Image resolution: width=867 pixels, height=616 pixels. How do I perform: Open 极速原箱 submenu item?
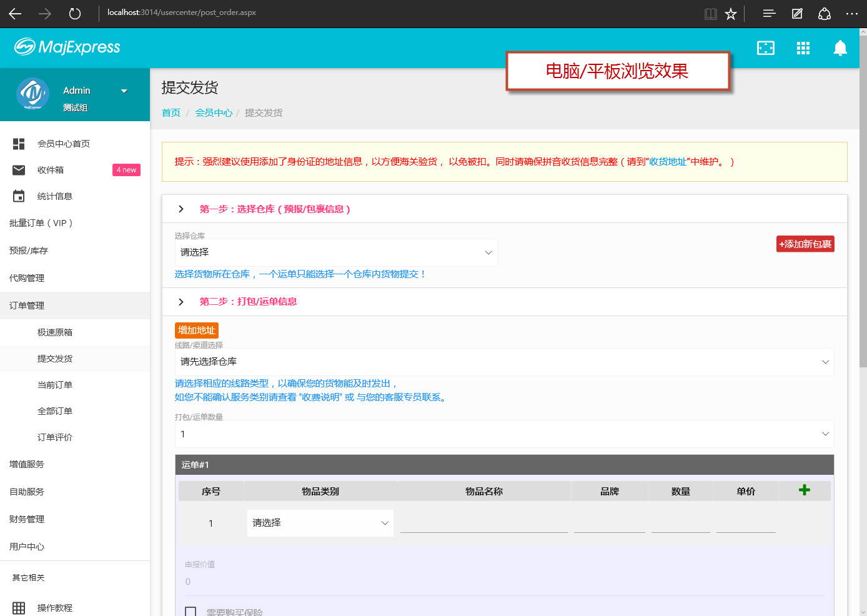(x=75, y=332)
